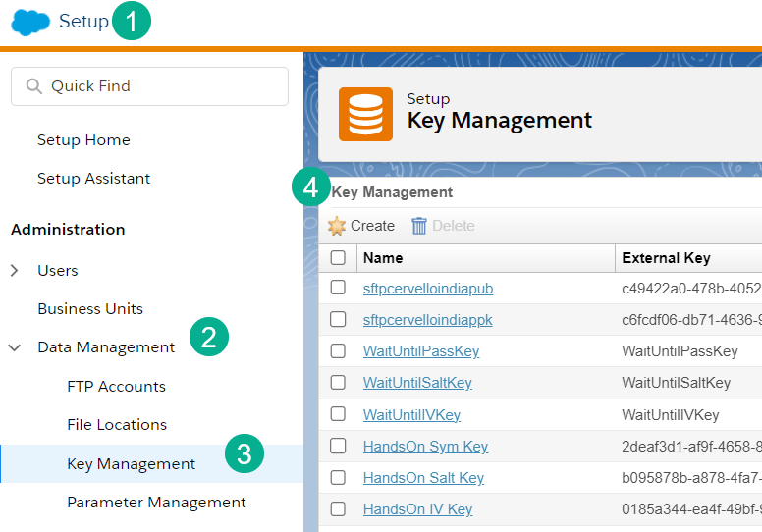Tick the HandsOn IV Key checkbox
Screen dimensions: 762x532
(x=338, y=509)
